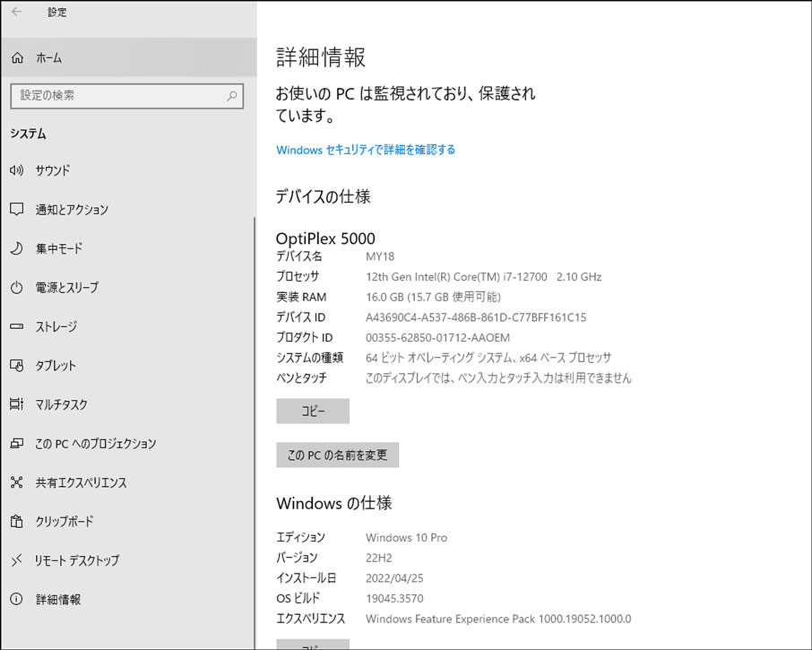Open Windows セキュリティで詳細を確認する link
Image resolution: width=812 pixels, height=650 pixels.
pos(366,150)
